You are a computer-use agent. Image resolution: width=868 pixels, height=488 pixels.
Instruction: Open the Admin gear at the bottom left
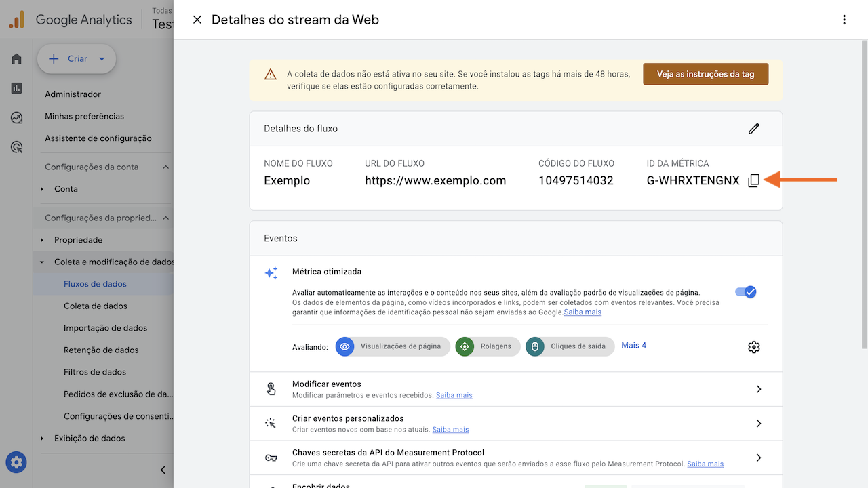click(16, 462)
